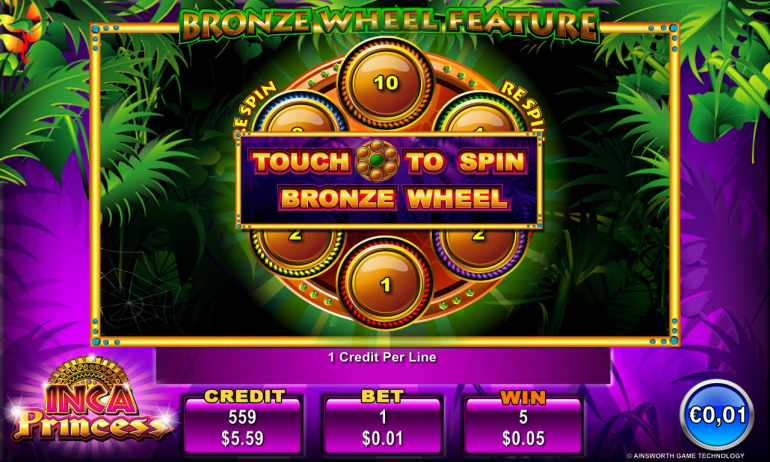Open the Credit display panel
Image resolution: width=770 pixels, height=462 pixels.
243,422
